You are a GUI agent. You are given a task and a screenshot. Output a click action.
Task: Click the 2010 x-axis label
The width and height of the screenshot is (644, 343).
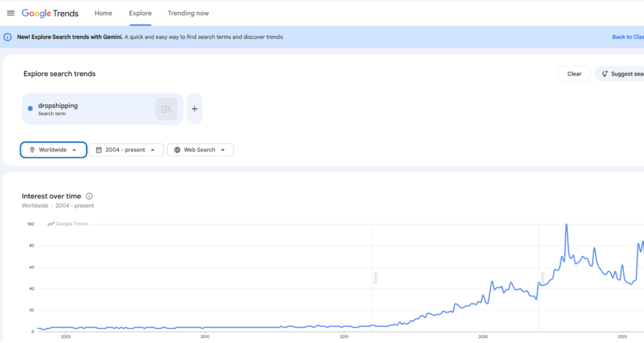pos(205,337)
